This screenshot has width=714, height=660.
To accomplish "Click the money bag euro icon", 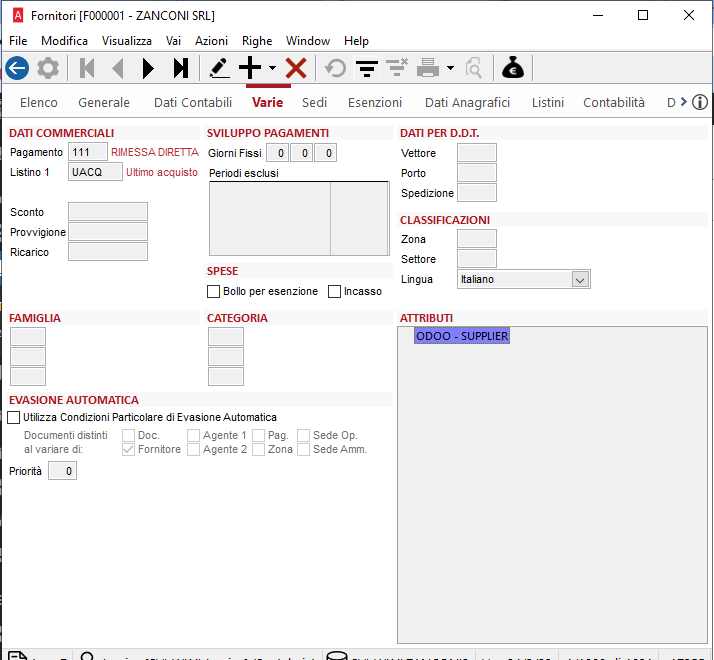I will (513, 68).
